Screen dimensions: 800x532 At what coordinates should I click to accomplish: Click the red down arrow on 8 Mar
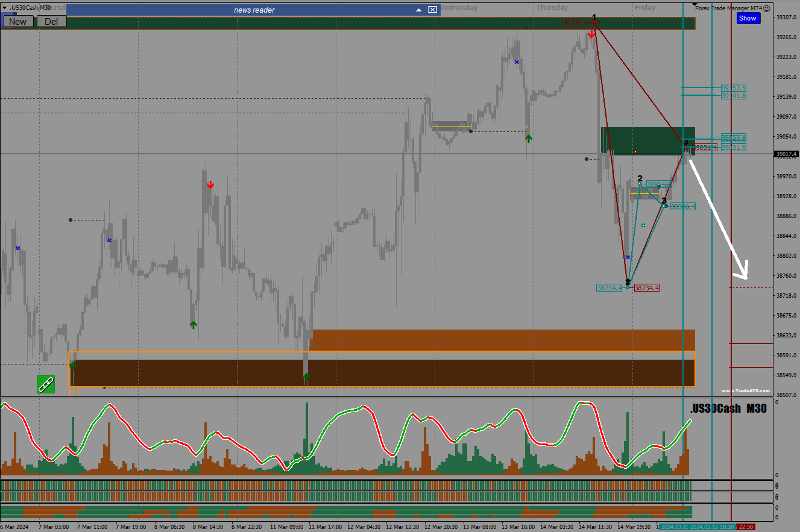[210, 184]
